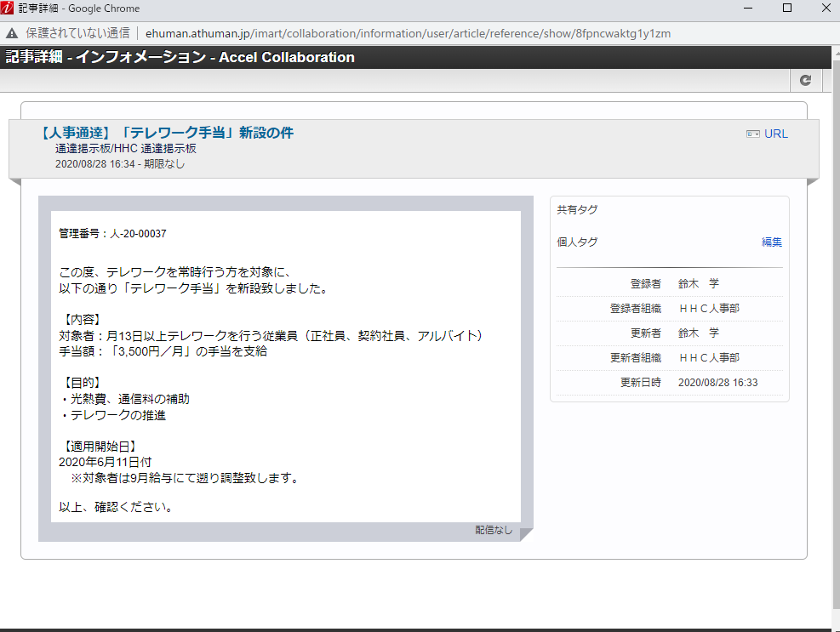This screenshot has height=632, width=840.
Task: Click the vertical scrollbar on the right
Action: tap(833, 340)
